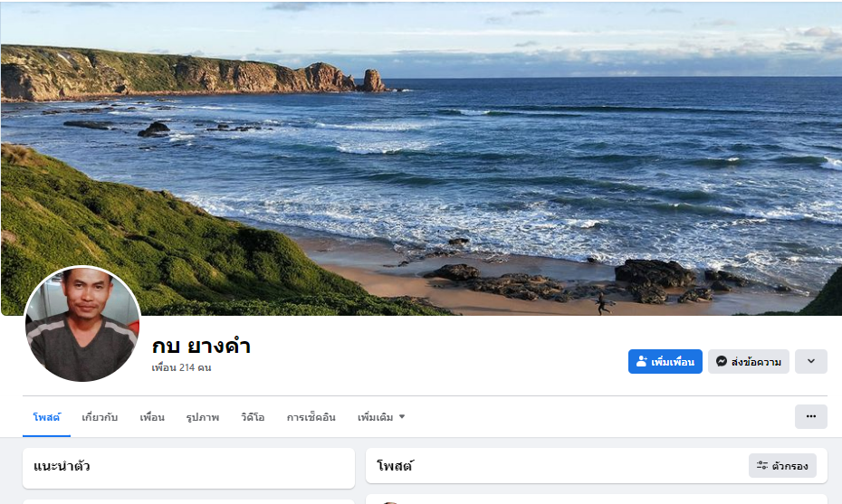Open the การเช็คอิน tab
The width and height of the screenshot is (842, 504).
311,417
